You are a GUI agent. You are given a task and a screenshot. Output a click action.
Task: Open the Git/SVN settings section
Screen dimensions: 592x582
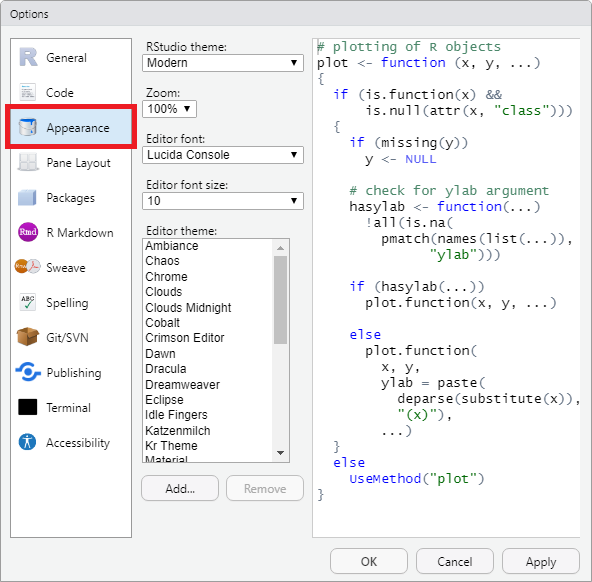(x=71, y=337)
